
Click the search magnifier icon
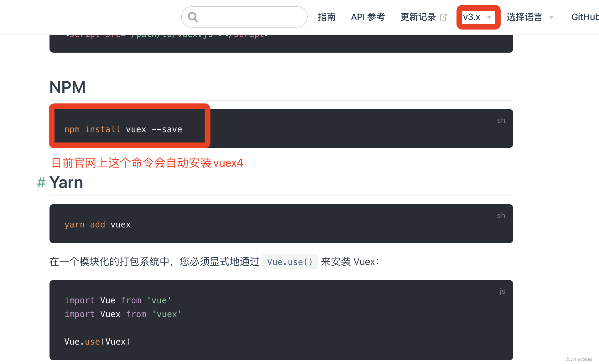pos(193,17)
